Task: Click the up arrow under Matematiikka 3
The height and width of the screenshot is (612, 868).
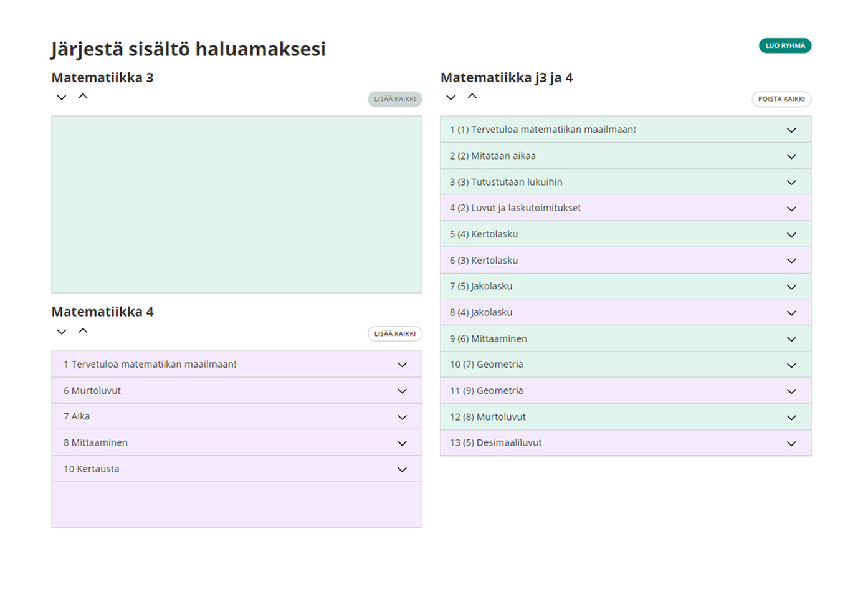Action: point(83,97)
